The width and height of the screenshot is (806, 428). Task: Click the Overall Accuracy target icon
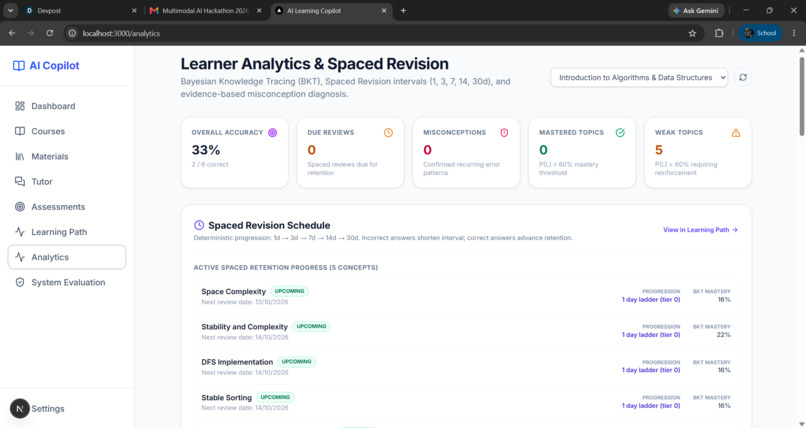[x=272, y=133]
